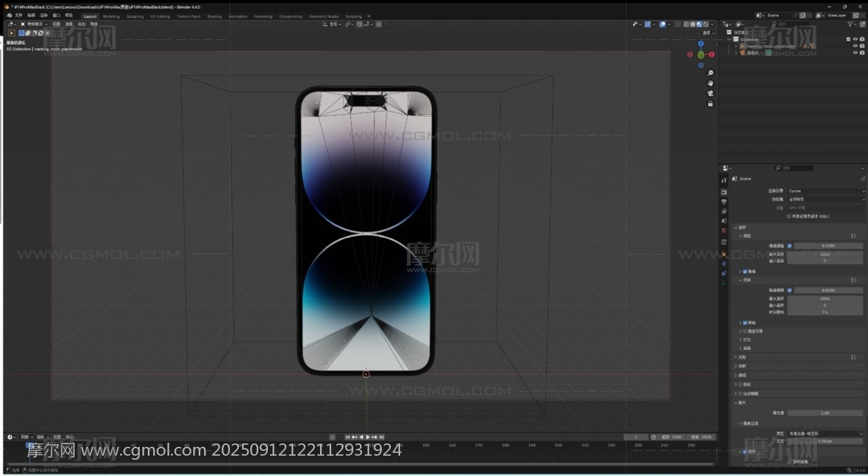Toggle camera-to-view lock icon
Image resolution: width=868 pixels, height=476 pixels.
pyautogui.click(x=711, y=104)
